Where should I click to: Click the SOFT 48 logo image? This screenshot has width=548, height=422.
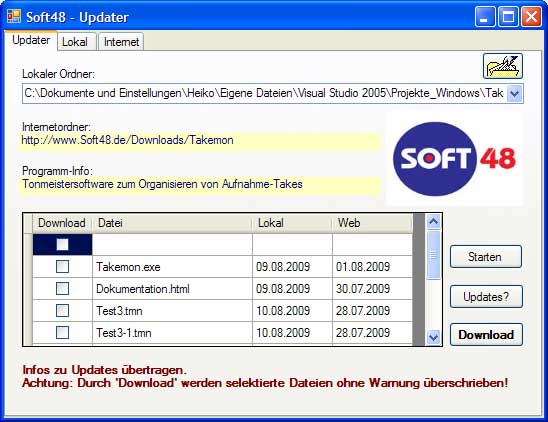tap(454, 159)
